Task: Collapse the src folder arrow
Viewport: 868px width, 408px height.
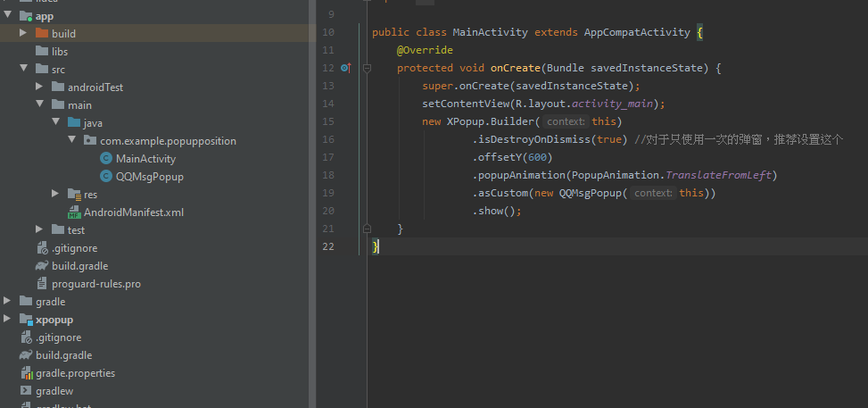Action: click(23, 69)
